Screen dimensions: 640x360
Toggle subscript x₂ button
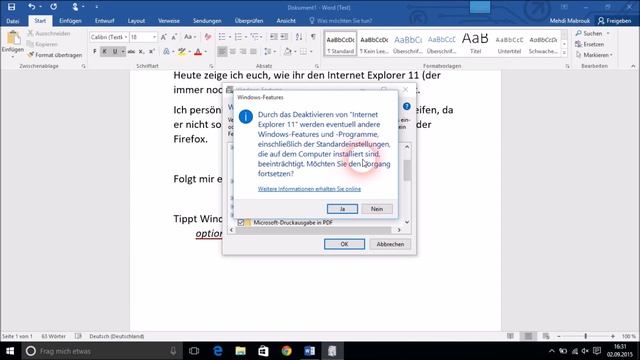(141, 51)
